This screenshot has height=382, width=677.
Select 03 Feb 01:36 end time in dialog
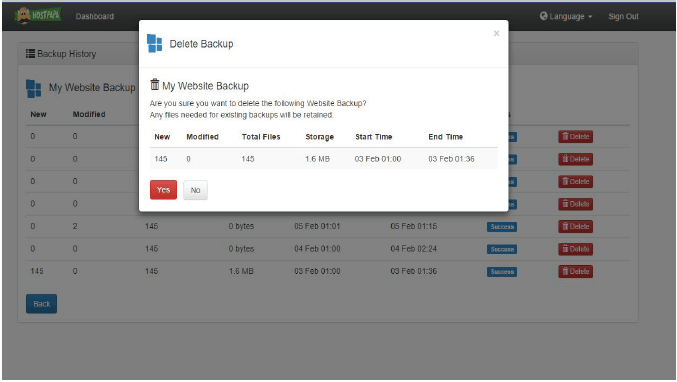(x=451, y=159)
